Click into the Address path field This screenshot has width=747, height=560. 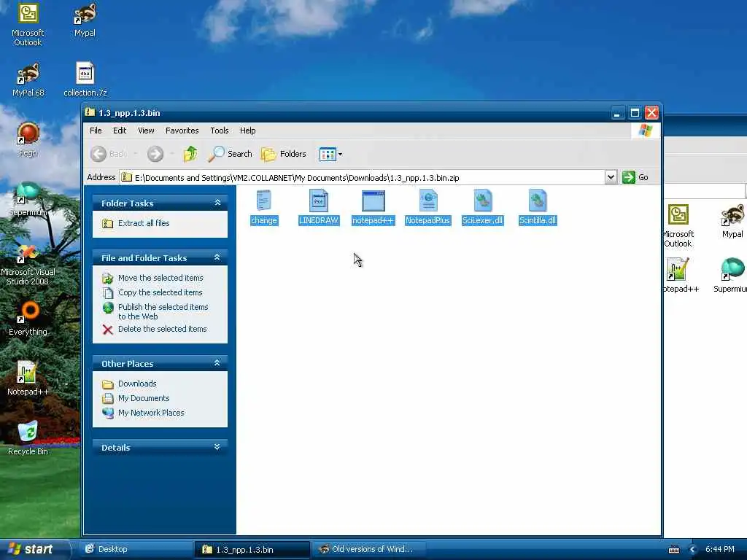click(x=362, y=178)
